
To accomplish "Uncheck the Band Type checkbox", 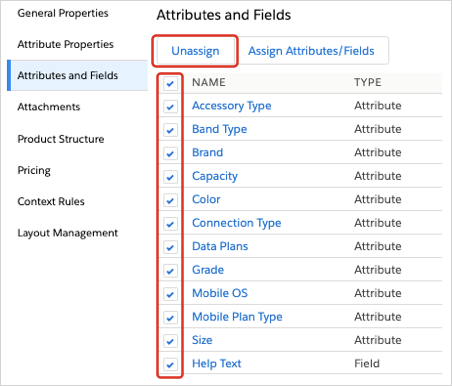I will pos(170,130).
